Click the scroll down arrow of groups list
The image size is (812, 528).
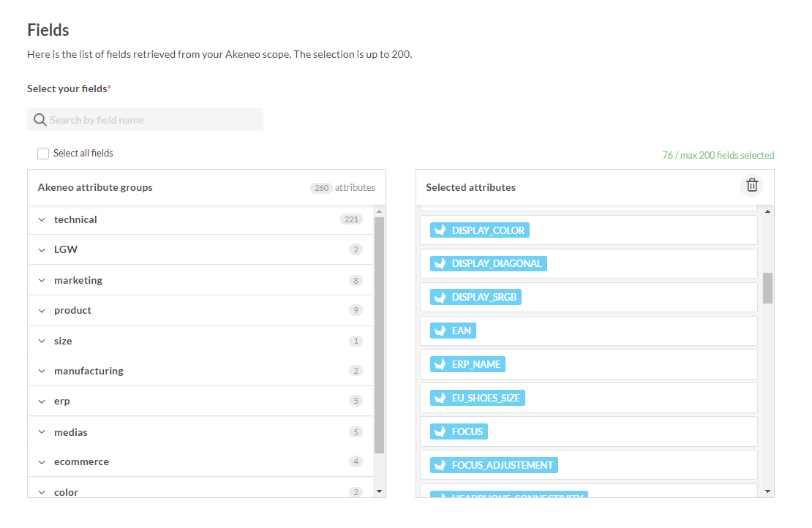pyautogui.click(x=379, y=491)
